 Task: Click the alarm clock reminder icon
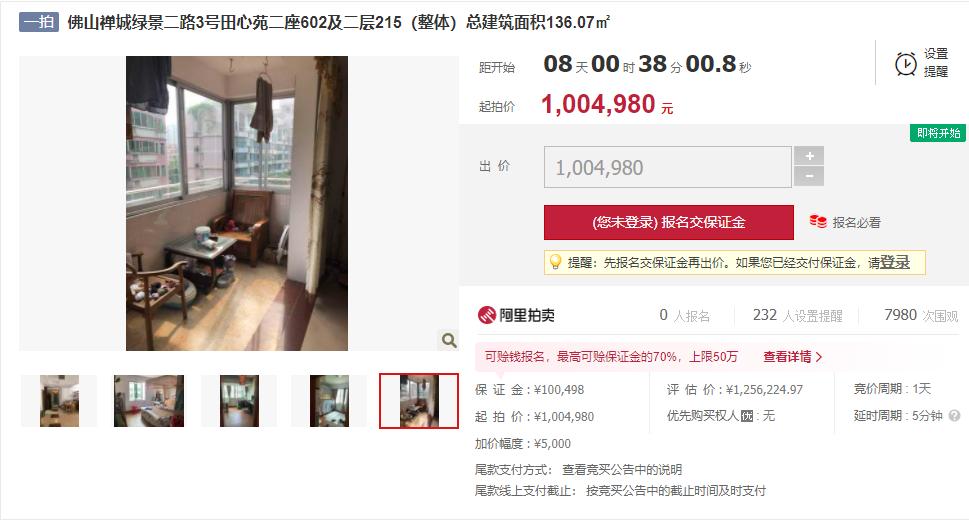tap(905, 64)
